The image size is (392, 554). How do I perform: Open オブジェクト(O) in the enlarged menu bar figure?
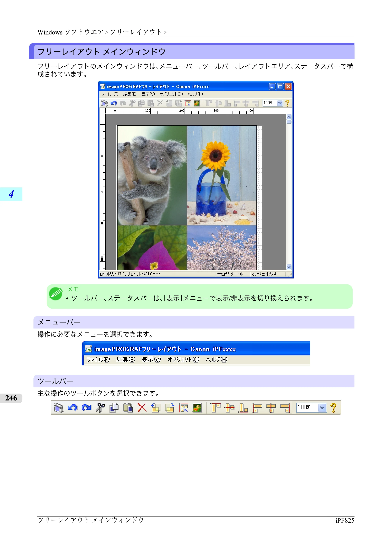click(x=183, y=360)
